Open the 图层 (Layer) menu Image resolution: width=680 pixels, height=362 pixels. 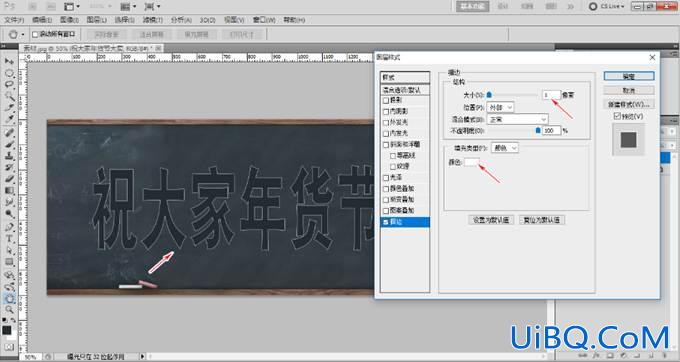[96, 20]
